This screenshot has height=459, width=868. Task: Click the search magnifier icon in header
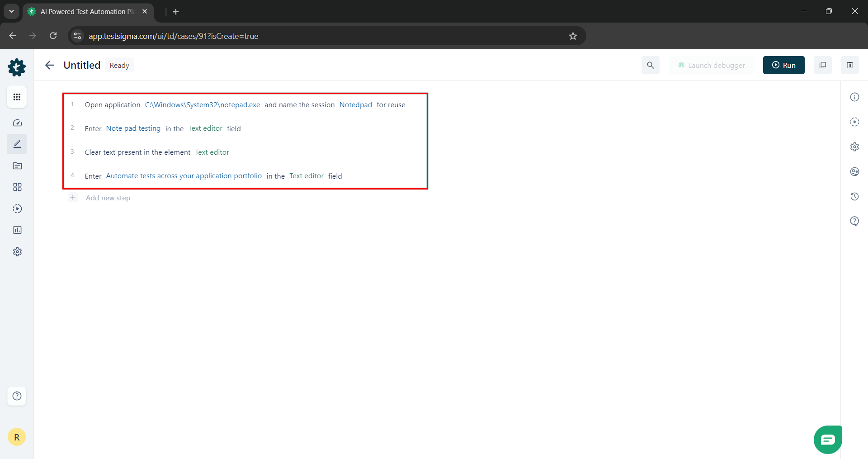[x=651, y=65]
